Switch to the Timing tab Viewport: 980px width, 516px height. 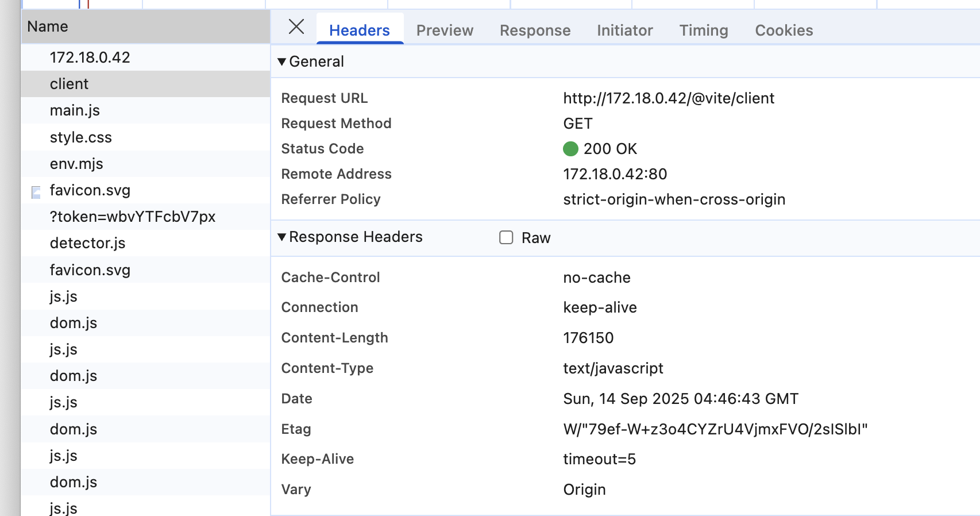point(703,30)
